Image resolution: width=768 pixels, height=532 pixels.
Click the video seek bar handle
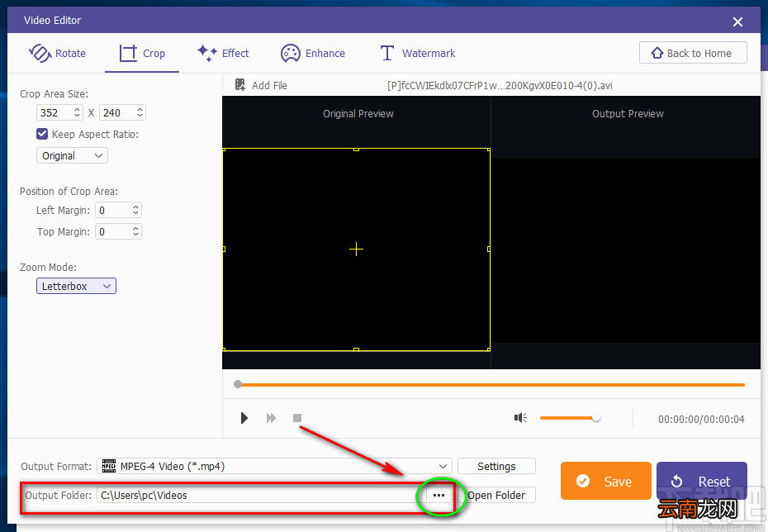click(x=238, y=385)
